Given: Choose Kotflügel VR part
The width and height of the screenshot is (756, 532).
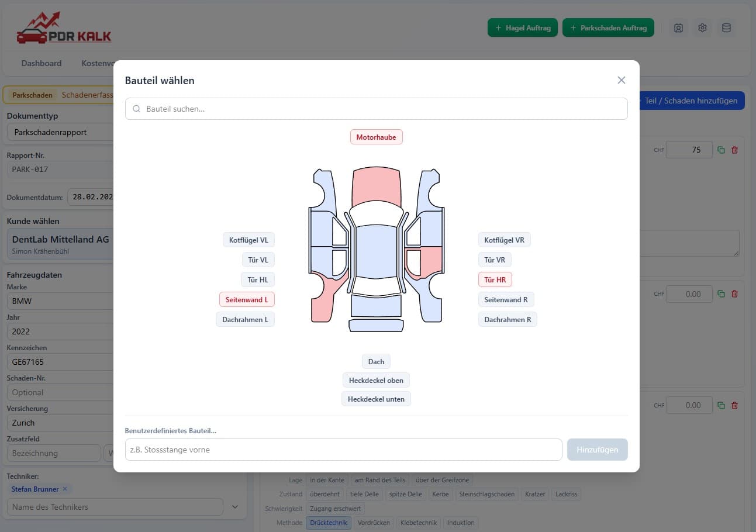Looking at the screenshot, I should (504, 240).
